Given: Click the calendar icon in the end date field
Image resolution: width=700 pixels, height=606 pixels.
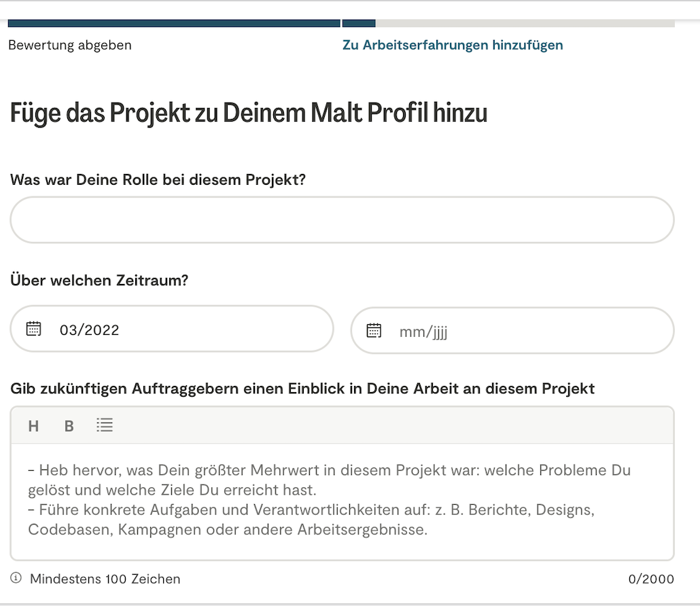Looking at the screenshot, I should click(x=374, y=331).
